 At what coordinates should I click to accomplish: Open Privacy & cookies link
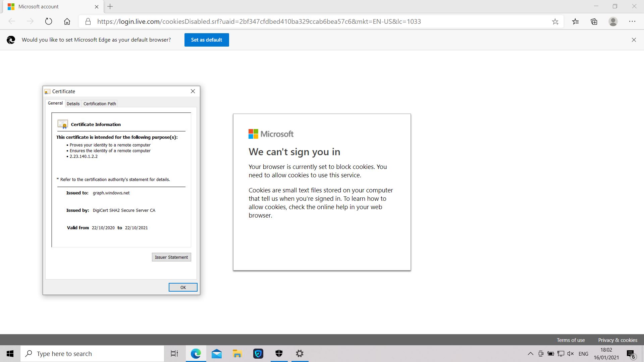pos(618,340)
